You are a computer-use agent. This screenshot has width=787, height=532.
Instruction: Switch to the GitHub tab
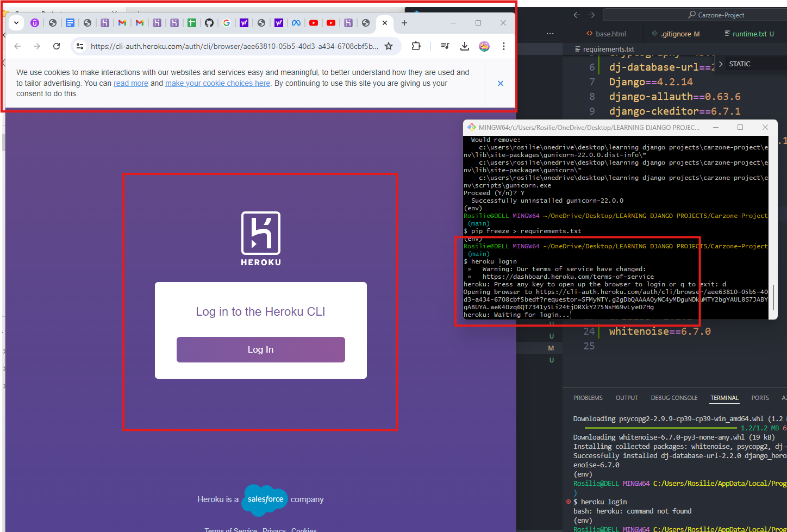point(209,23)
